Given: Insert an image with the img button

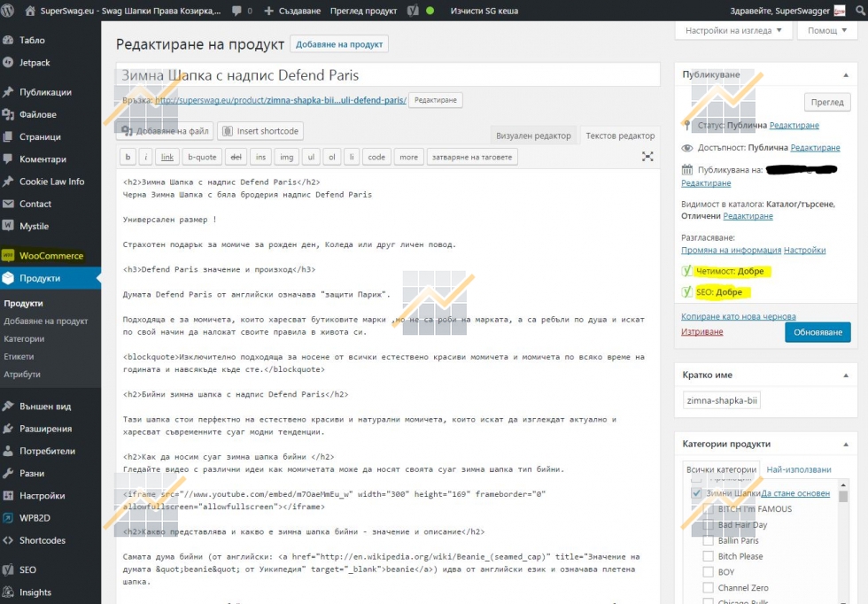Looking at the screenshot, I should (x=286, y=157).
